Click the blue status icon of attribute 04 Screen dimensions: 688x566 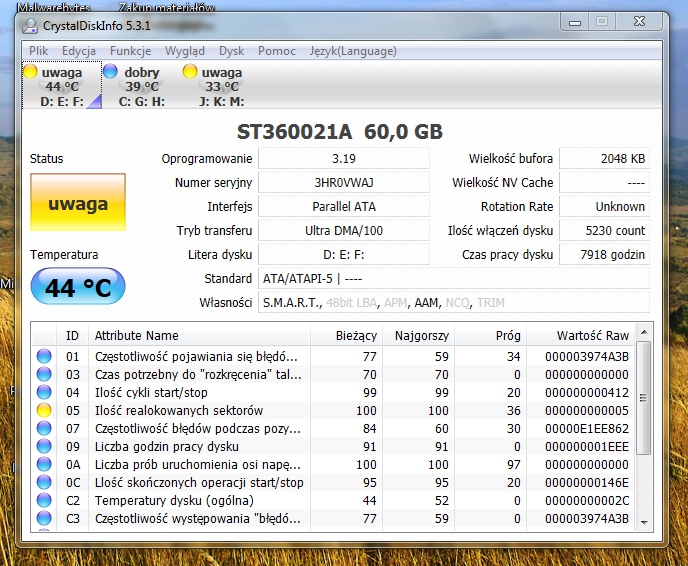44,392
